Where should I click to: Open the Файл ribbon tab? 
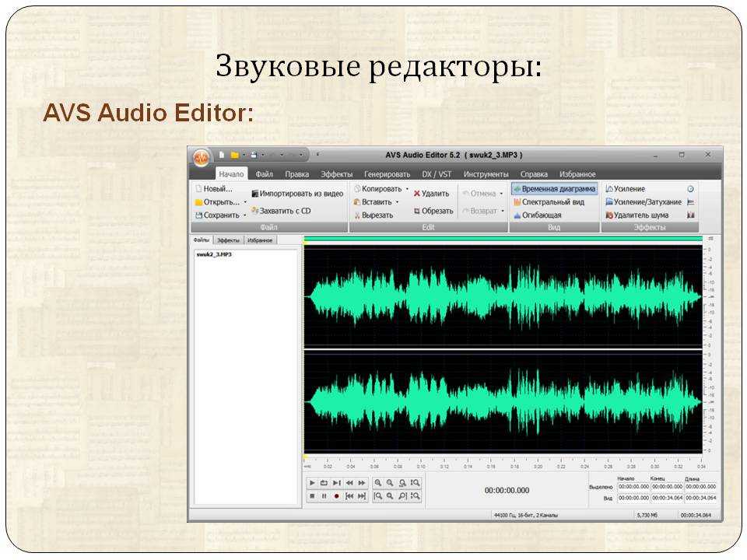point(264,173)
